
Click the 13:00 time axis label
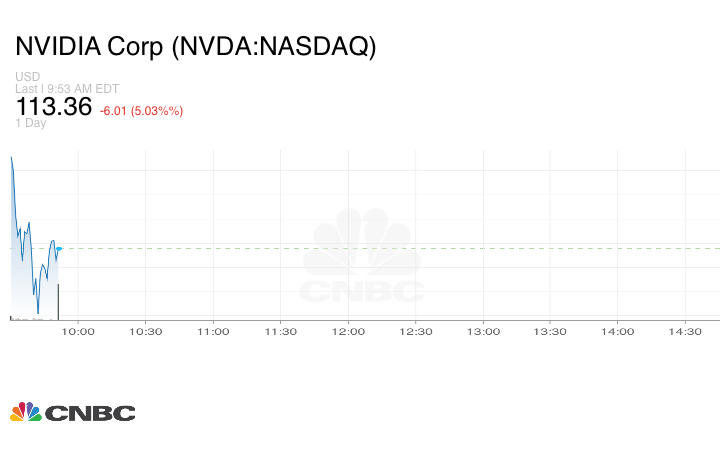click(x=483, y=331)
